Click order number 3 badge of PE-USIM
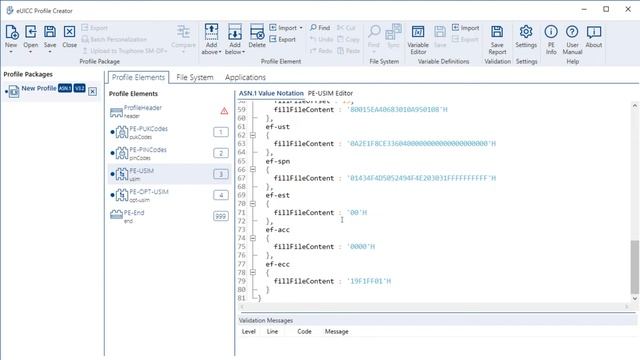The width and height of the screenshot is (640, 360). (x=221, y=174)
